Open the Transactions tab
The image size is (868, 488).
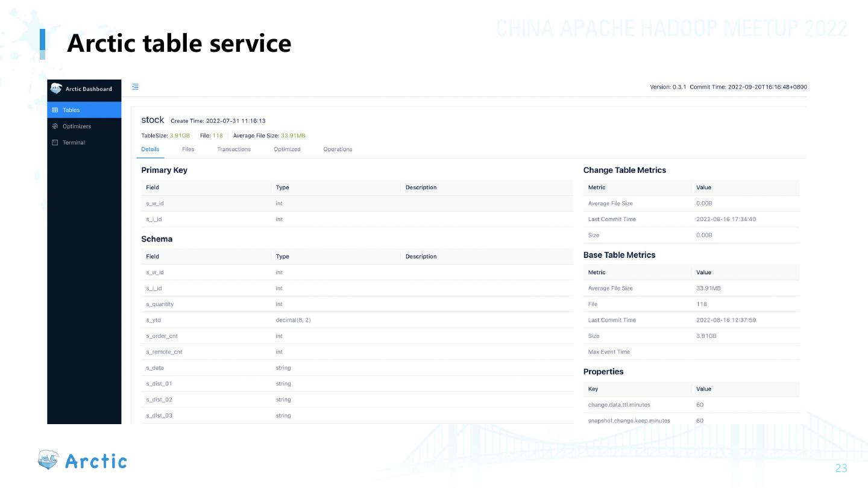234,149
